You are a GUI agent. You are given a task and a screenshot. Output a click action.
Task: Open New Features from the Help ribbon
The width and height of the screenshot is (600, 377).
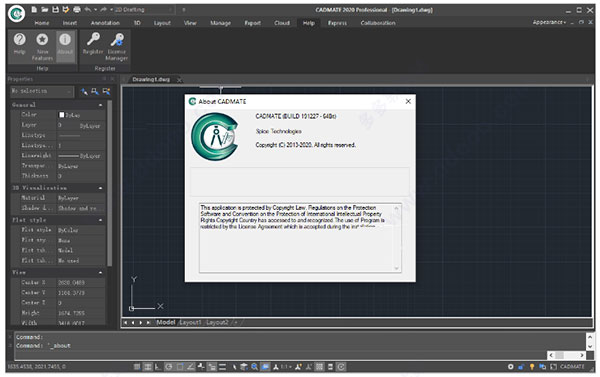(42, 47)
